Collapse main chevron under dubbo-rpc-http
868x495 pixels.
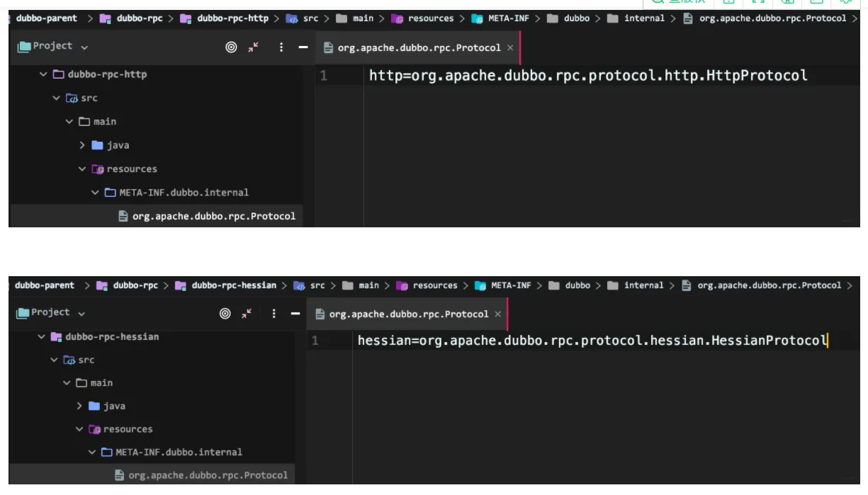point(69,122)
